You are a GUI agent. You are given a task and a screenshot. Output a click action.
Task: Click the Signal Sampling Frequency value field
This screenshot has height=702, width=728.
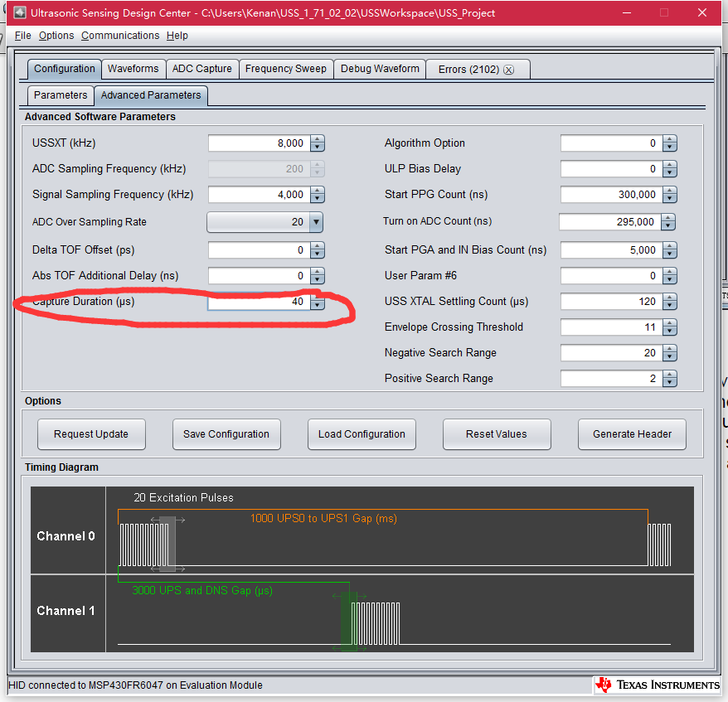(x=259, y=195)
